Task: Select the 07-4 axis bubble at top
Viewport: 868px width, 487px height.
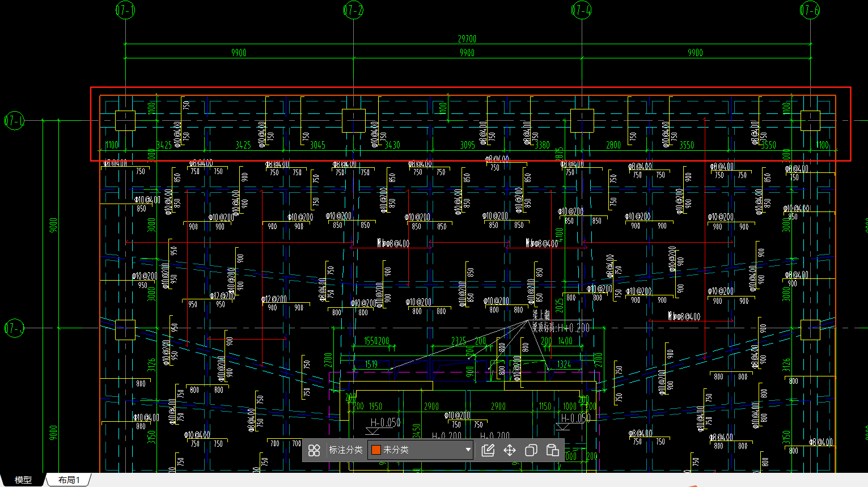Action: point(581,10)
